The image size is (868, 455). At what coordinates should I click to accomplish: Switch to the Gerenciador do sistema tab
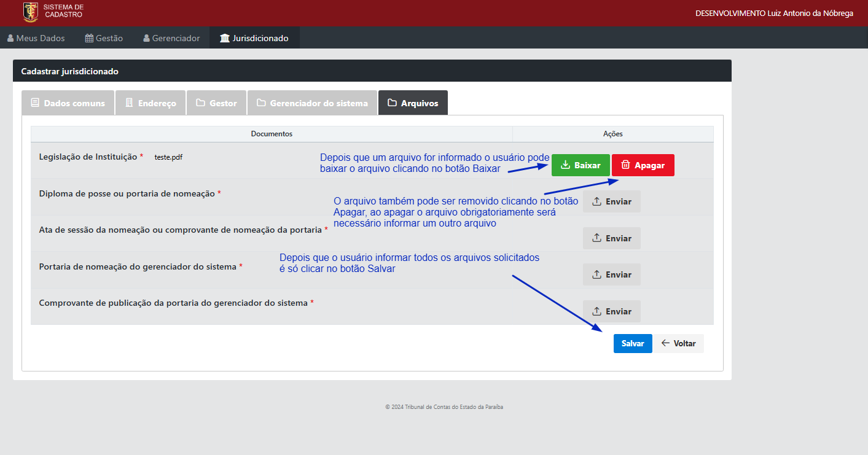312,103
